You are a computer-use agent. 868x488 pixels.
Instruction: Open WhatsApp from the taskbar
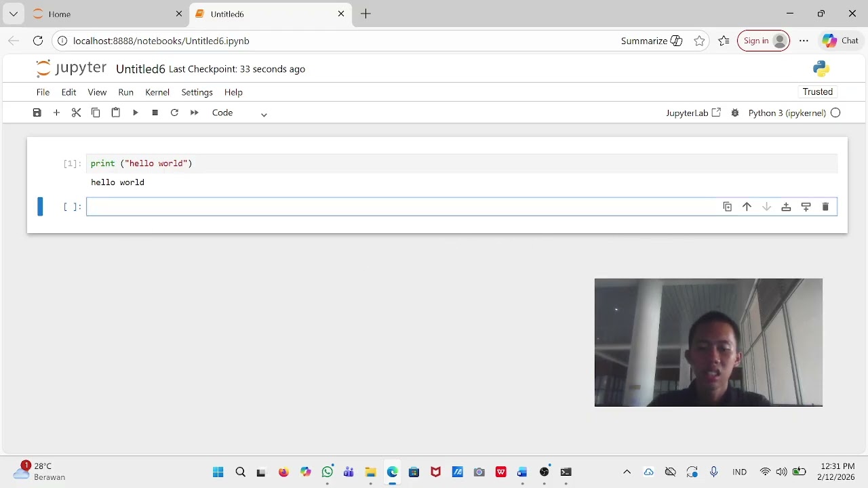tap(328, 472)
